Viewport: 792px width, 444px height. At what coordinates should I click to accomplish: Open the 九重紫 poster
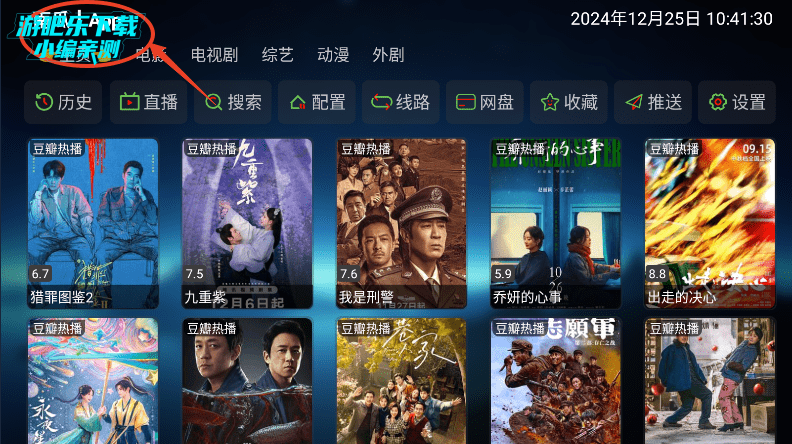point(247,223)
